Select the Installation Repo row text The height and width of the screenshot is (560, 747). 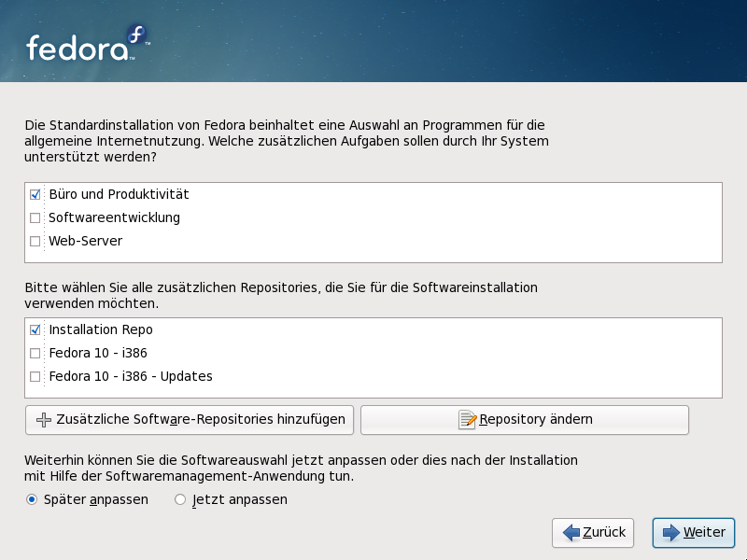click(101, 329)
